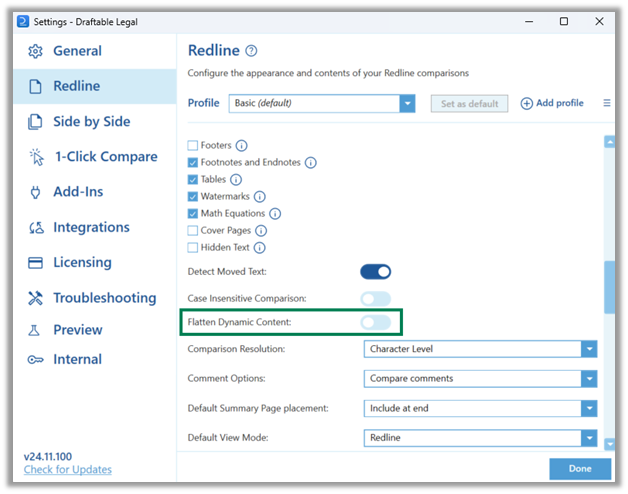Click scrollbar up arrow
This screenshot has width=628, height=494.
click(x=609, y=142)
